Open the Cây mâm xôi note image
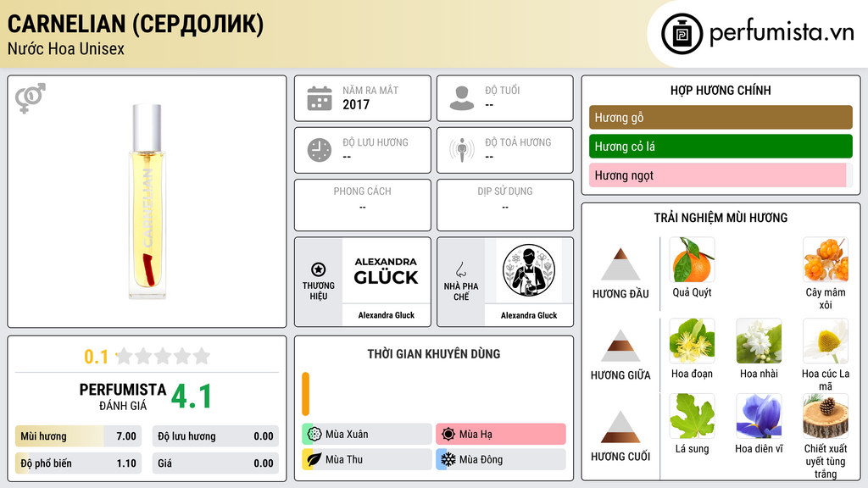Image resolution: width=868 pixels, height=488 pixels. click(826, 260)
